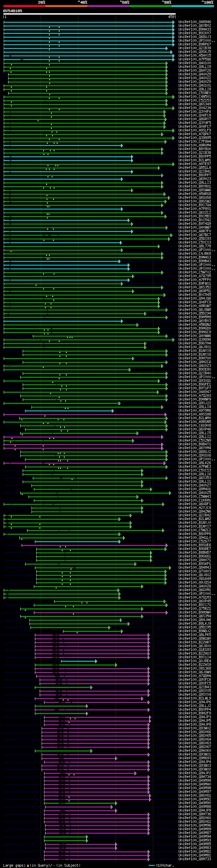Open hit UniRef100_B9RP67
Image resolution: width=217 pixels, height=868 pixels.
click(x=195, y=44)
